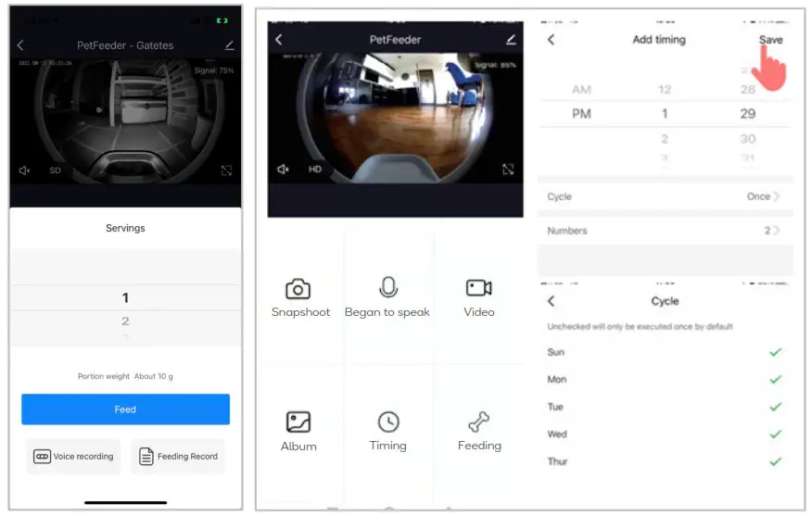Toggle mute on the PetFeeder color feed
Image resolution: width=812 pixels, height=516 pixels.
283,170
